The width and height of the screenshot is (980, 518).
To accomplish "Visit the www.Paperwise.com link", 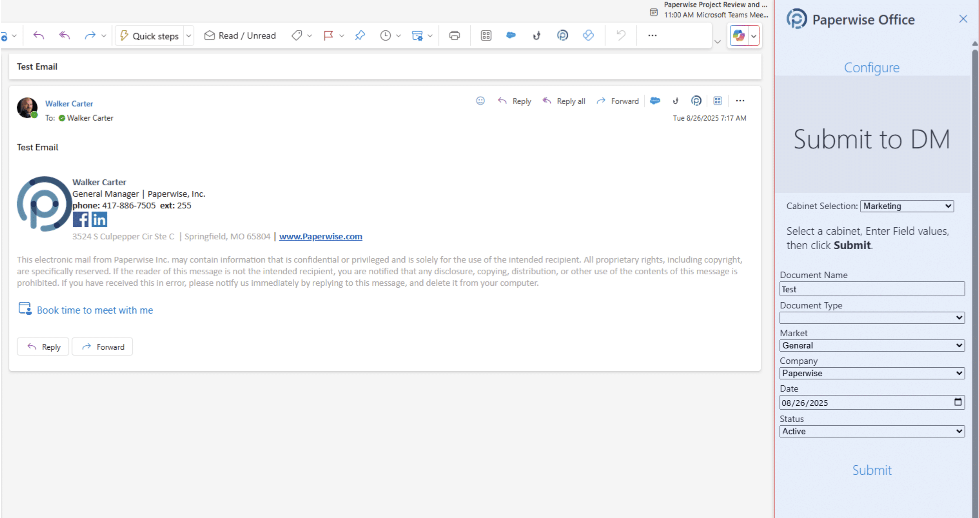I will (321, 237).
